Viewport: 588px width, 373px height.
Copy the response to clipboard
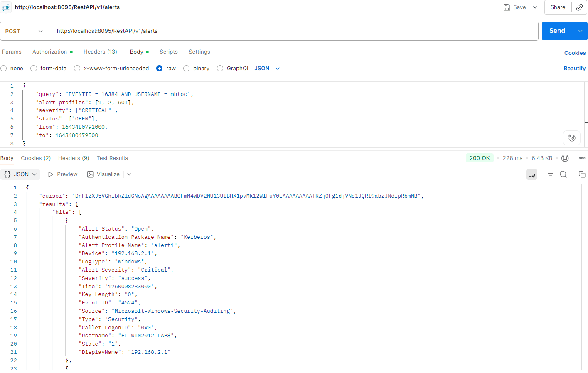582,174
